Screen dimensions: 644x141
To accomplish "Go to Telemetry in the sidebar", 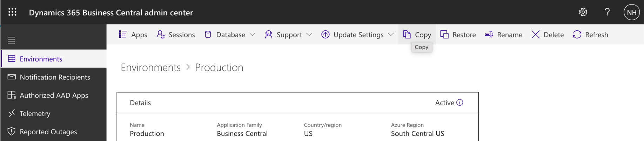I will coord(35,113).
